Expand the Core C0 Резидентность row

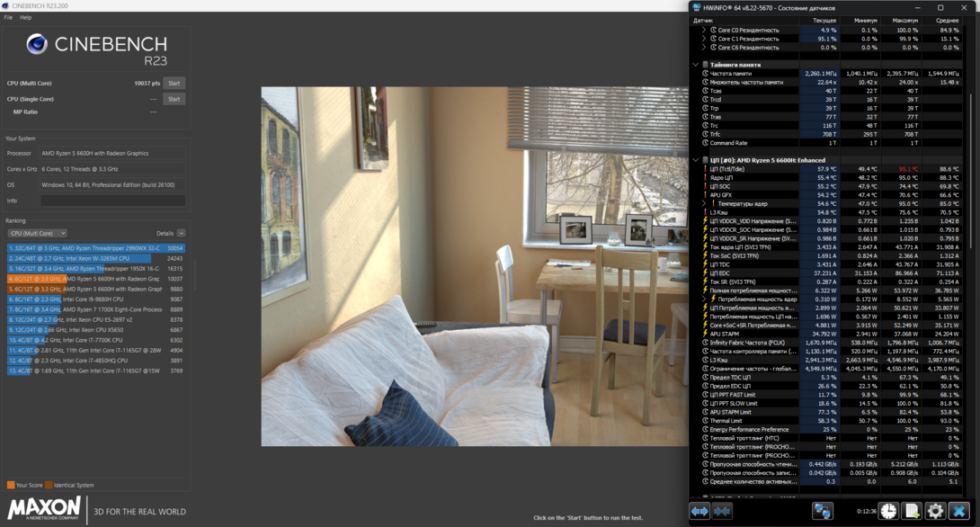pyautogui.click(x=704, y=30)
